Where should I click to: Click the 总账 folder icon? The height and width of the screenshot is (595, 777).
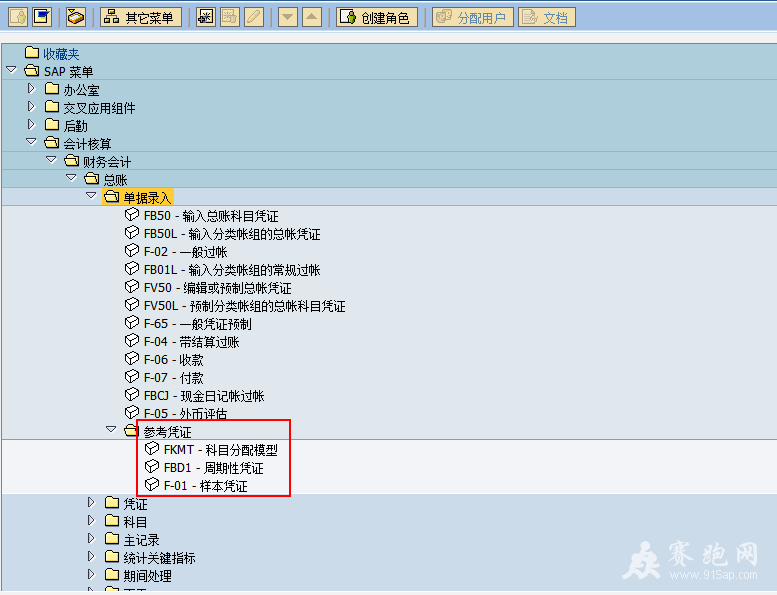92,178
